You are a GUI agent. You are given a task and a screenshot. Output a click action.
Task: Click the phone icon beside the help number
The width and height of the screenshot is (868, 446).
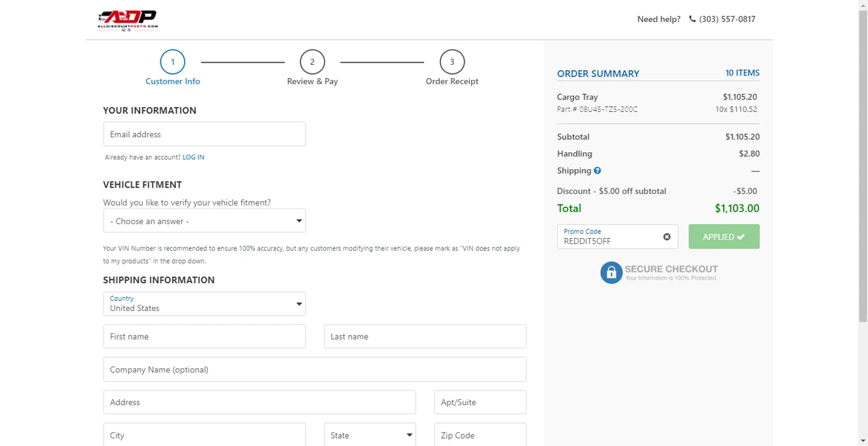[x=692, y=19]
